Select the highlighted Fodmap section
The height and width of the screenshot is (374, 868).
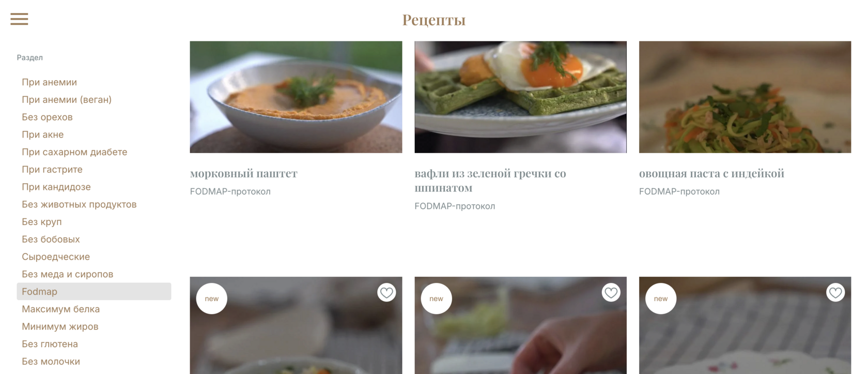pyautogui.click(x=94, y=291)
